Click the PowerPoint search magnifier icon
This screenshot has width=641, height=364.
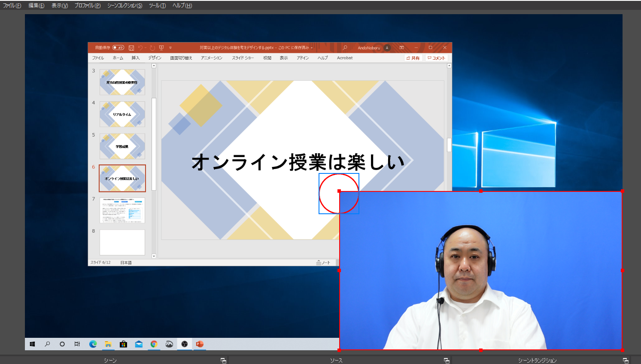click(345, 48)
